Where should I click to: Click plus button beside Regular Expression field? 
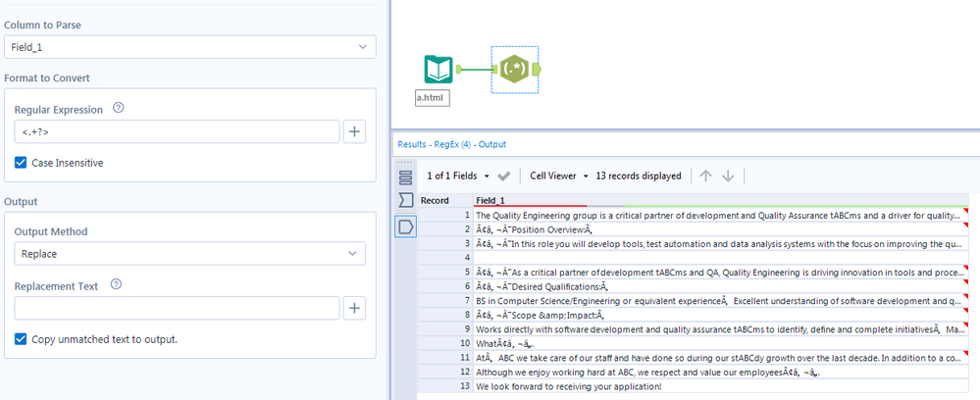tap(354, 132)
